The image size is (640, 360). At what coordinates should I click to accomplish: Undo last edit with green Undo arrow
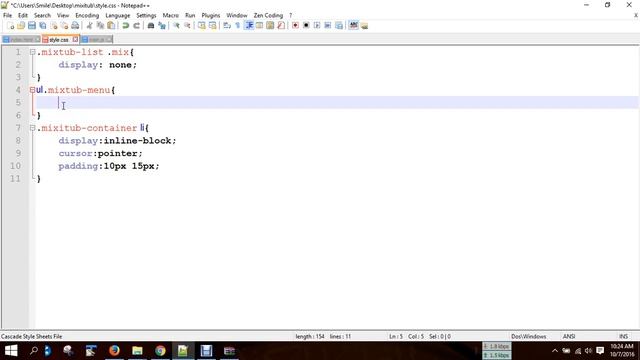tap(126, 26)
